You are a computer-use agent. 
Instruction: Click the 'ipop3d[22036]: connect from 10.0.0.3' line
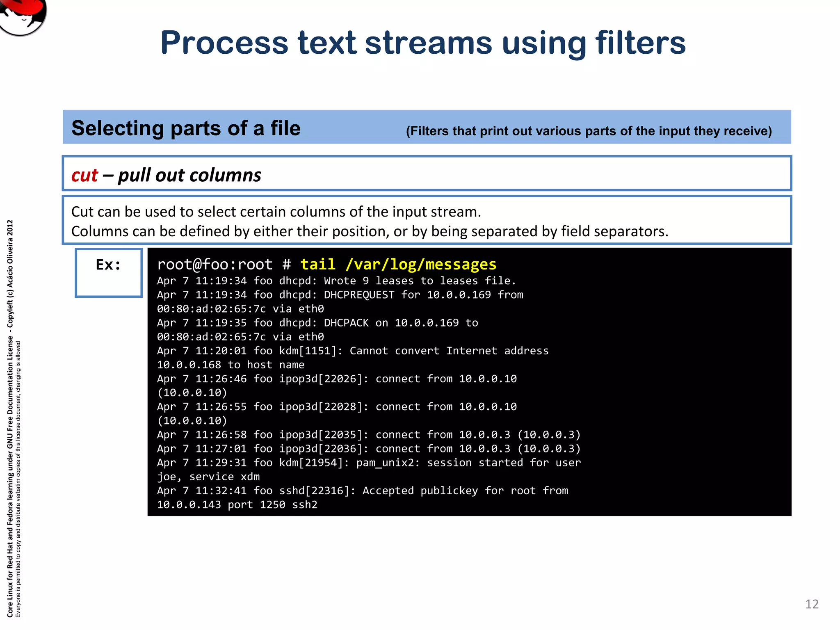[x=369, y=448]
